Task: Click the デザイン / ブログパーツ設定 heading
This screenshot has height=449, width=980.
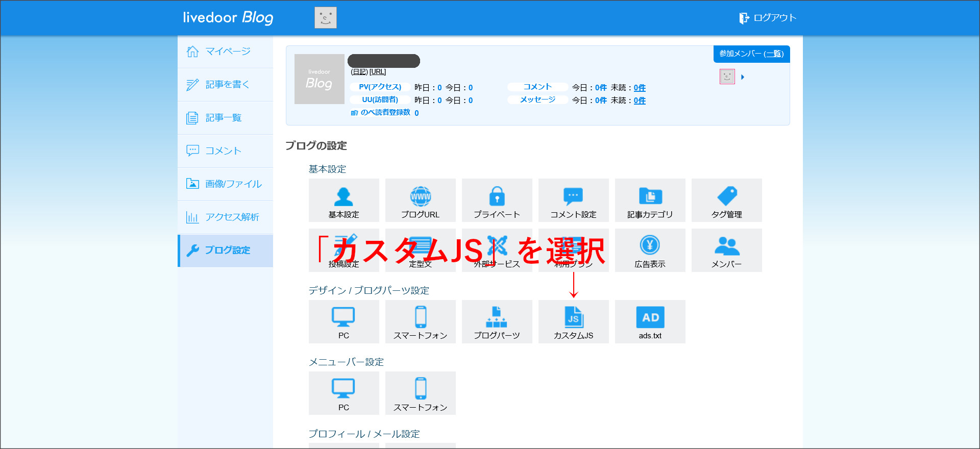Action: tap(369, 290)
